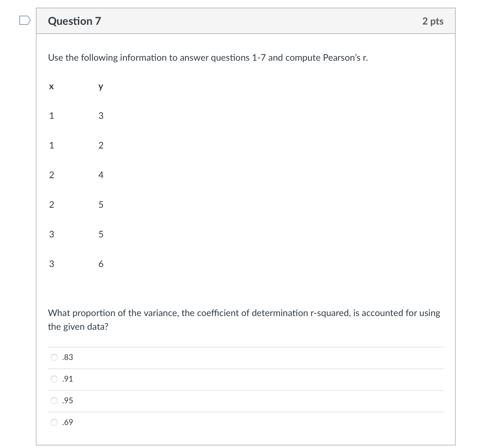The width and height of the screenshot is (495, 448).
Task: Click the x value 2 in third row
Action: [51, 175]
